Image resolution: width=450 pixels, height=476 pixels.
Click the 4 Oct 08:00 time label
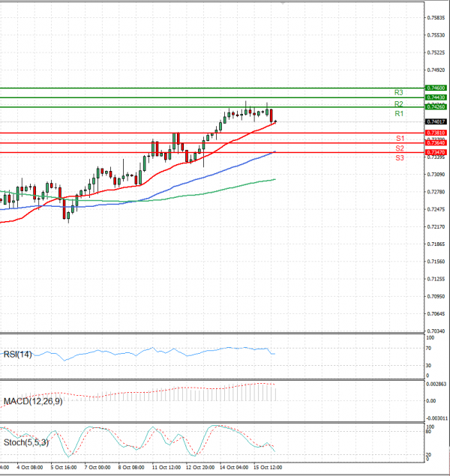tap(30, 468)
